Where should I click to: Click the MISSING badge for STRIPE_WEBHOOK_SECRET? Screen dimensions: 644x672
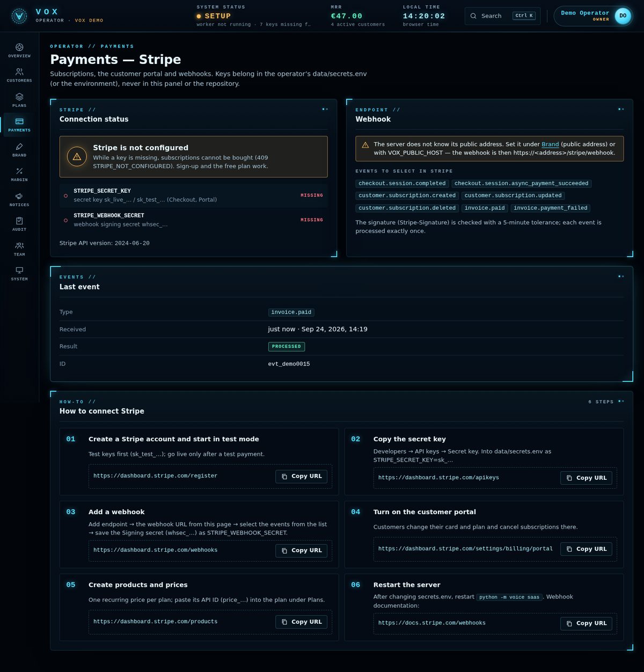click(312, 220)
